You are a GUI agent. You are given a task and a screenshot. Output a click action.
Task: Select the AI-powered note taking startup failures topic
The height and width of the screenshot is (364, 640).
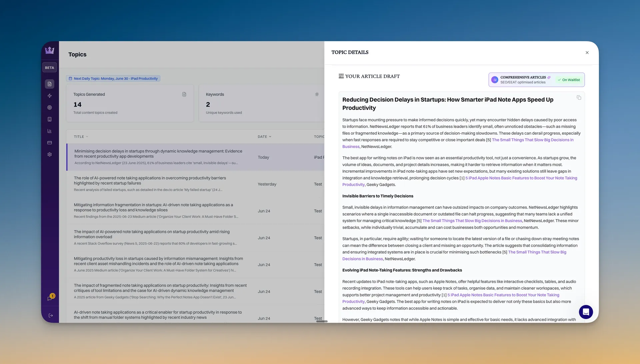(x=150, y=181)
